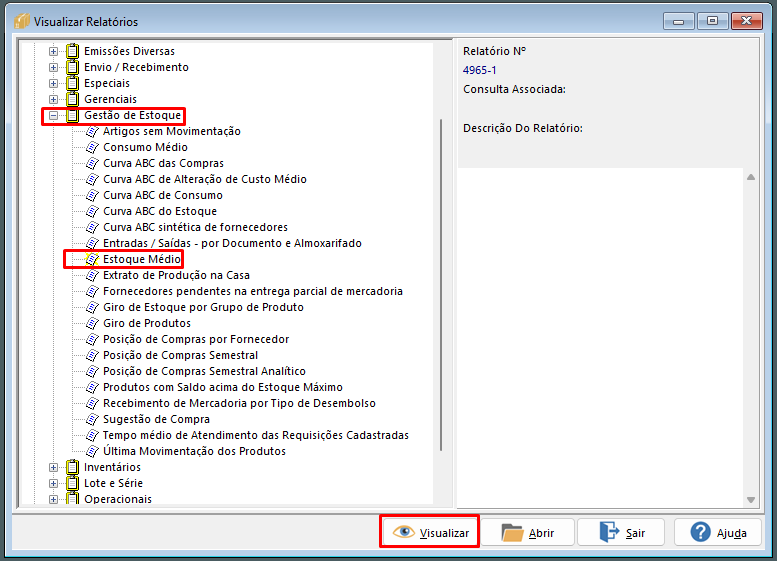The width and height of the screenshot is (777, 561).
Task: Click the Lote e Série folder icon
Action: (72, 483)
